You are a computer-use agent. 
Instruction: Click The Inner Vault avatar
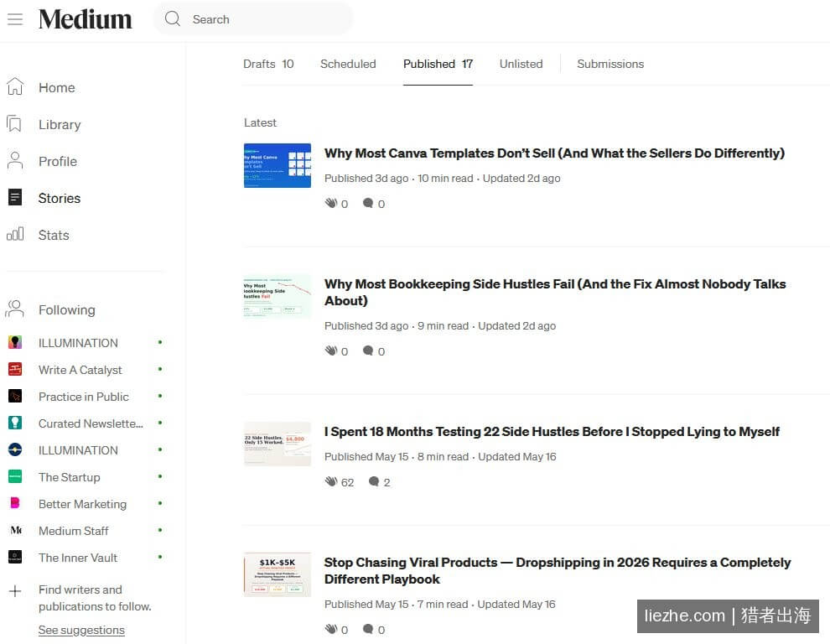click(x=15, y=557)
